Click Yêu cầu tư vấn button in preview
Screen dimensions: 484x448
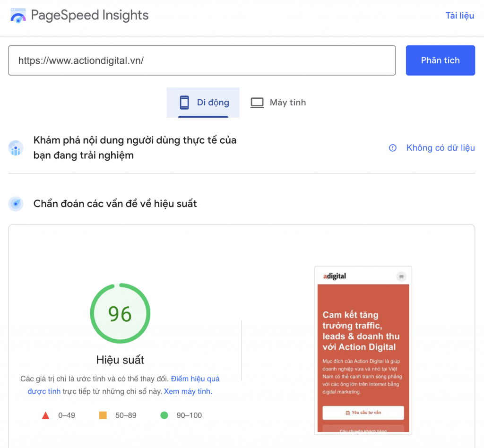click(363, 413)
